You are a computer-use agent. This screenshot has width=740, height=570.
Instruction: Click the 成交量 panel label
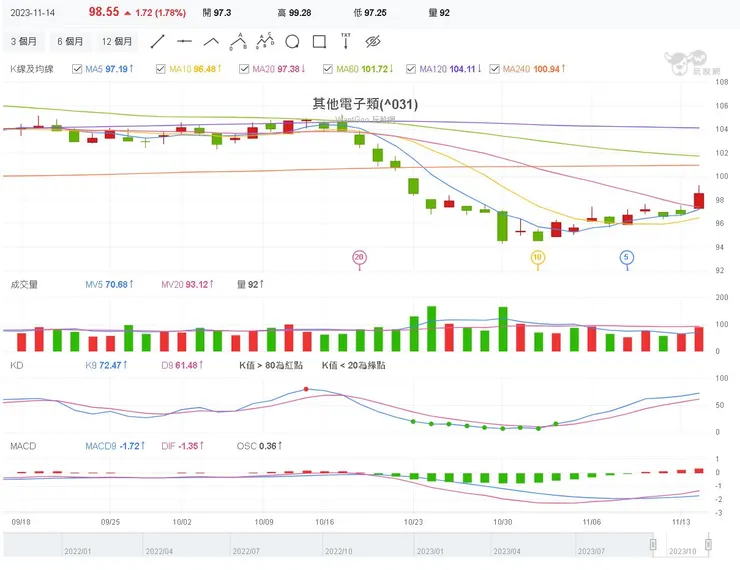point(24,285)
